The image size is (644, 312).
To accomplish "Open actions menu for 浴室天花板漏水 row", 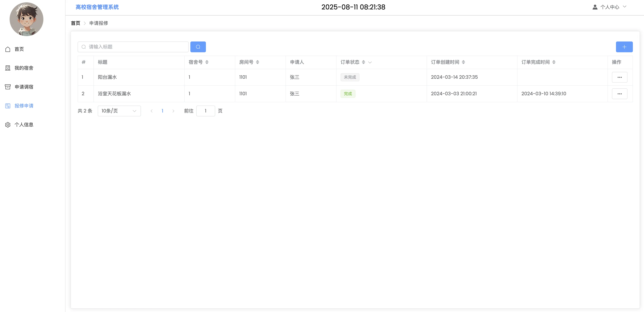I will [x=619, y=94].
